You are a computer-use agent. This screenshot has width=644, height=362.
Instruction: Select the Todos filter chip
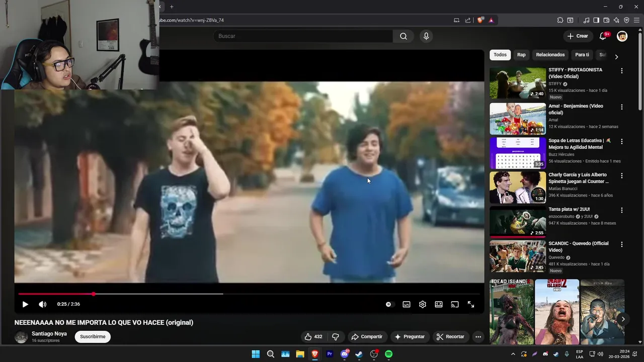[500, 55]
